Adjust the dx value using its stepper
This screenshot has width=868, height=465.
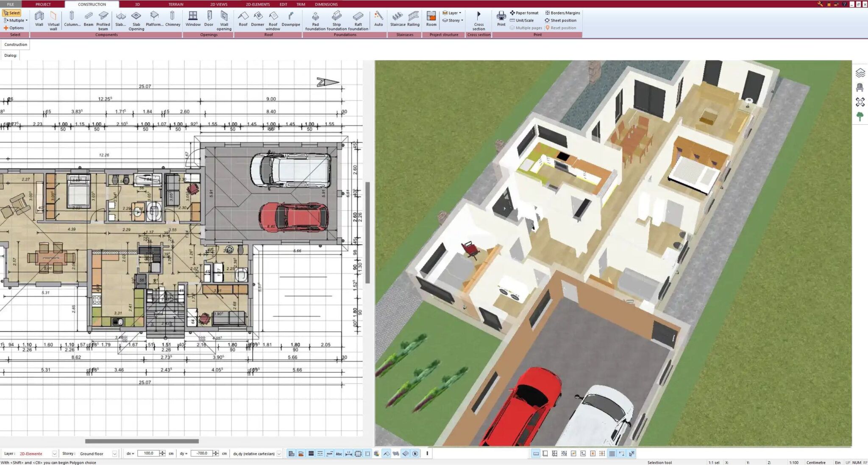coord(163,454)
